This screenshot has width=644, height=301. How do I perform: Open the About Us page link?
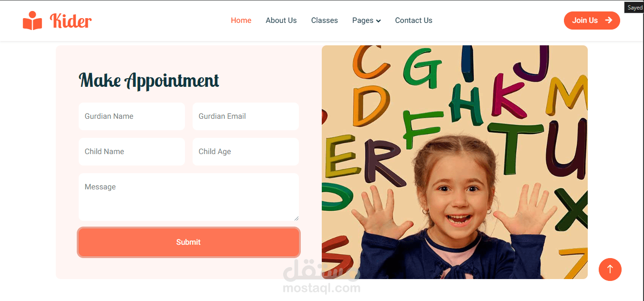click(x=281, y=21)
